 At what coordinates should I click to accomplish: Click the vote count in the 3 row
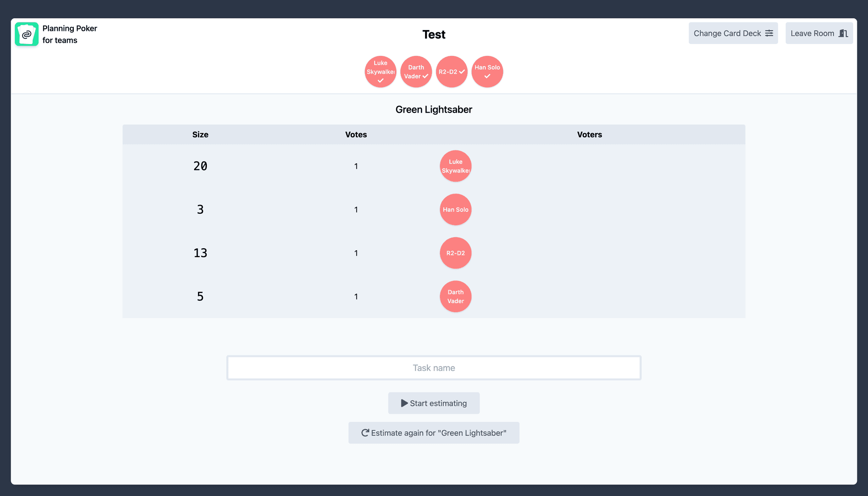[x=356, y=210]
